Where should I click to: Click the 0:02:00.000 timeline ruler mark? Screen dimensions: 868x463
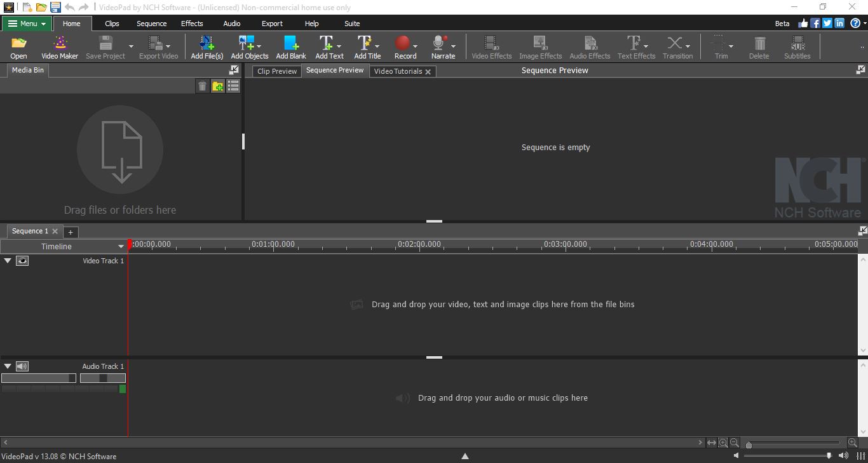[419, 244]
